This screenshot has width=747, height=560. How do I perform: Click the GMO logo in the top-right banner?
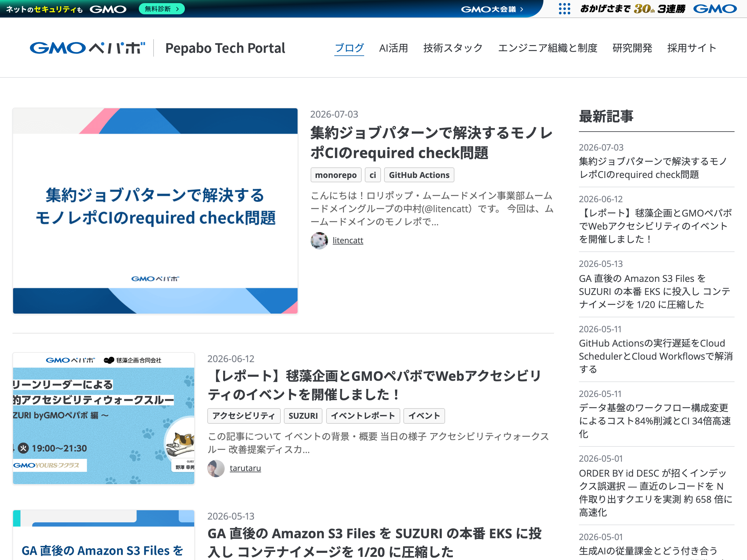[715, 9]
